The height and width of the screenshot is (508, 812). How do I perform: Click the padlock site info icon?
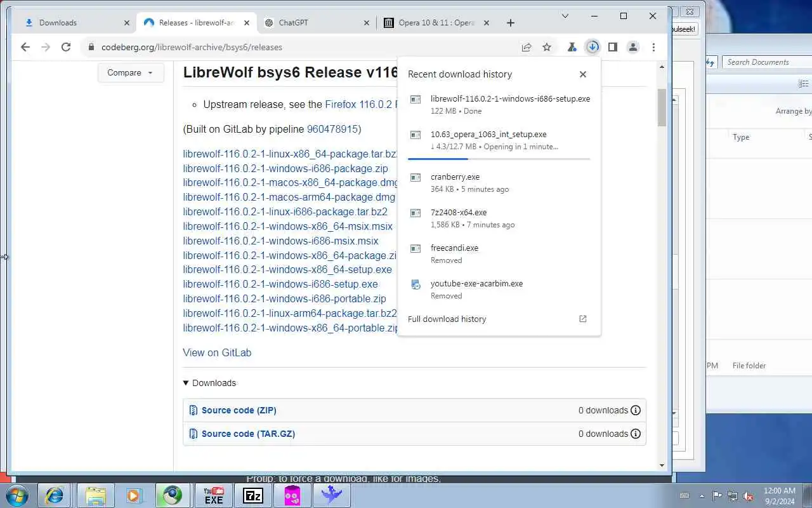coord(91,47)
